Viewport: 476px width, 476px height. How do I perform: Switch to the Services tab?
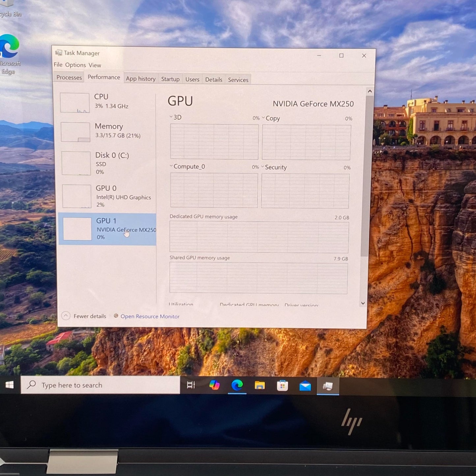click(x=238, y=80)
